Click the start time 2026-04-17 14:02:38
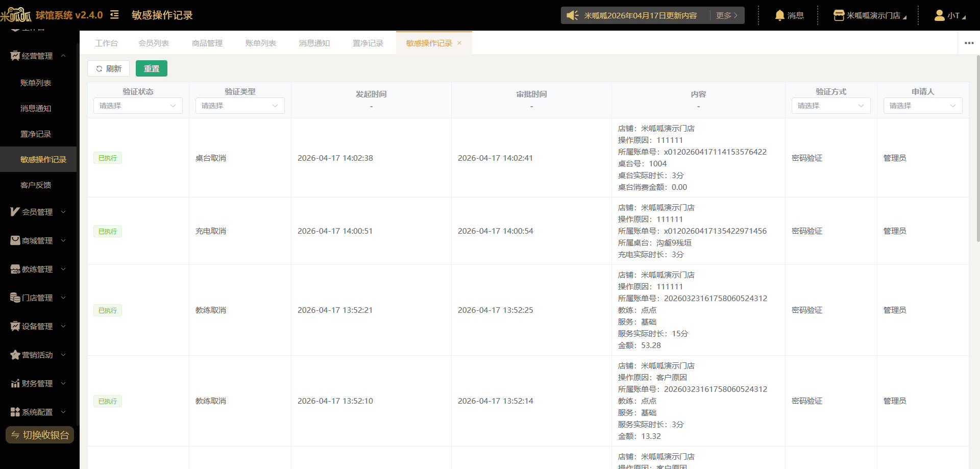980x469 pixels. 335,158
